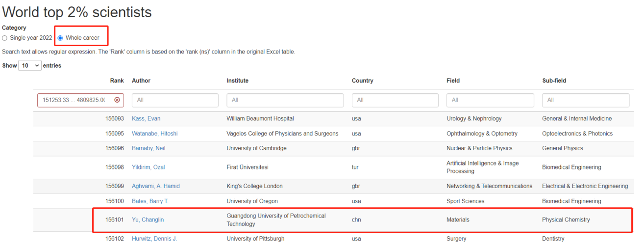Click the Author filter input field
644x246 pixels.
[174, 100]
